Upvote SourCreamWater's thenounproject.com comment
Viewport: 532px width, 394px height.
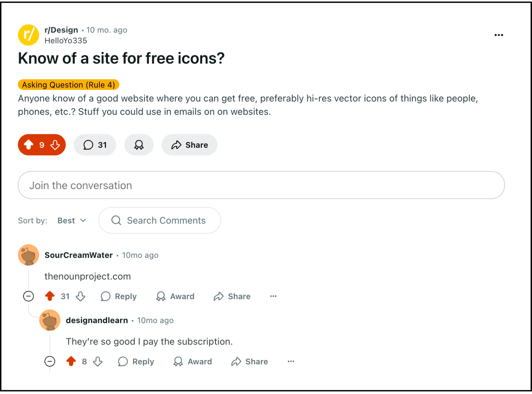point(50,296)
